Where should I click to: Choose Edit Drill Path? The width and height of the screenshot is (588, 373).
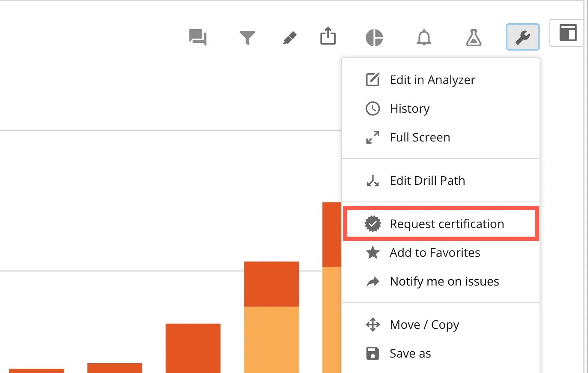(x=441, y=180)
